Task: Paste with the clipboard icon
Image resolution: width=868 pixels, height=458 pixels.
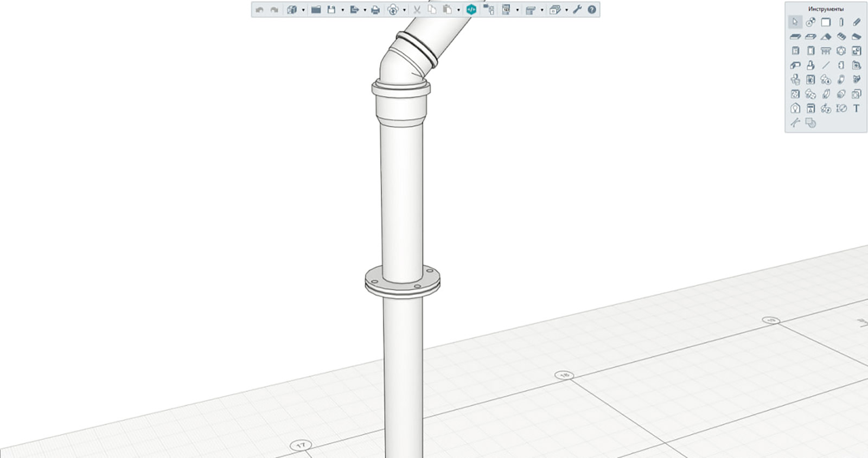Action: tap(447, 10)
